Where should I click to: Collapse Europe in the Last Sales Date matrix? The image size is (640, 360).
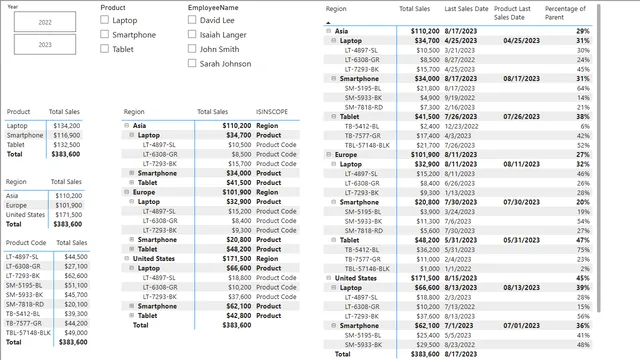pos(329,155)
